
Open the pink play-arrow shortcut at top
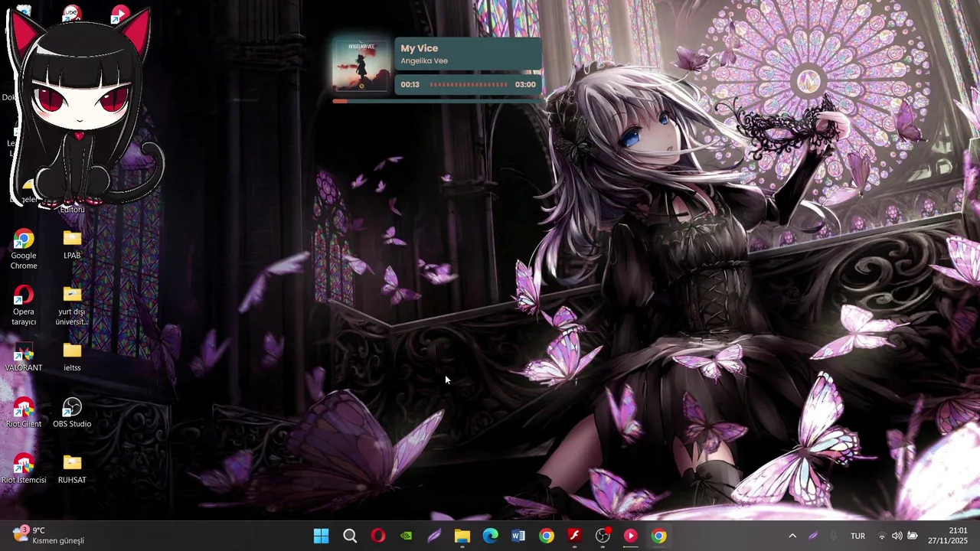point(119,14)
